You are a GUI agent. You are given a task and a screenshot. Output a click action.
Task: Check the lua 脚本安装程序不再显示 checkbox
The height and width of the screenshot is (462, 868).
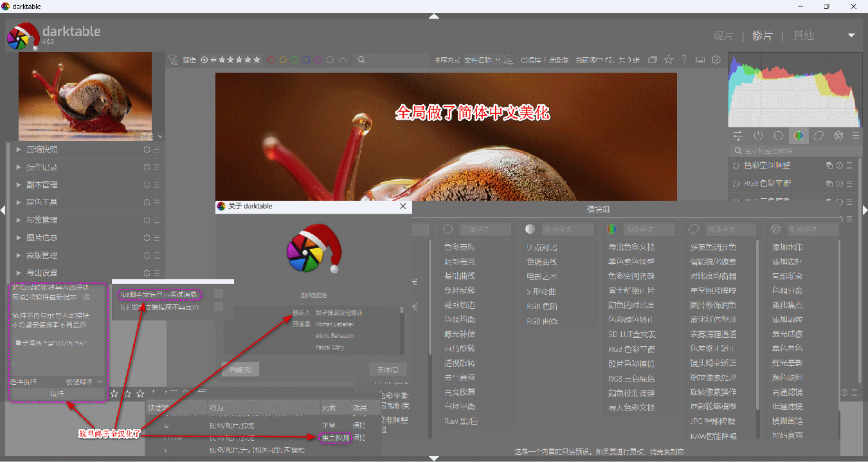[x=219, y=307]
